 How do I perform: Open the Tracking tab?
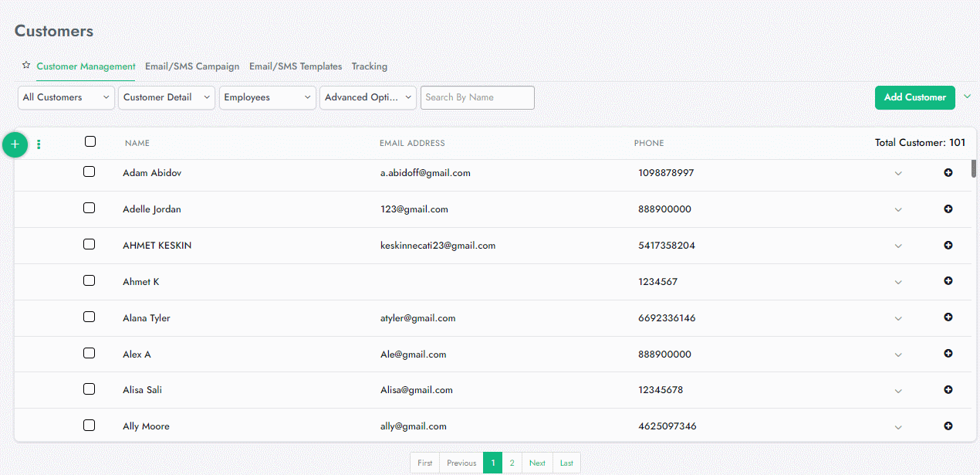coord(370,66)
